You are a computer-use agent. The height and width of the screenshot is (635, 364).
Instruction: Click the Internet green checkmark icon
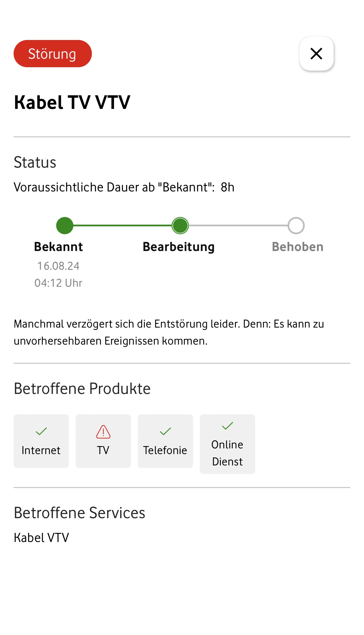coord(41,431)
